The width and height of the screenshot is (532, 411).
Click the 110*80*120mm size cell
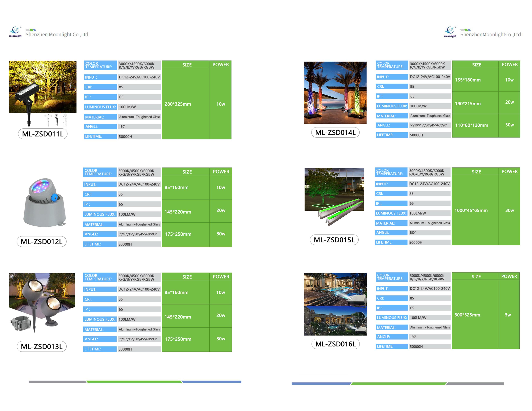[x=471, y=125]
